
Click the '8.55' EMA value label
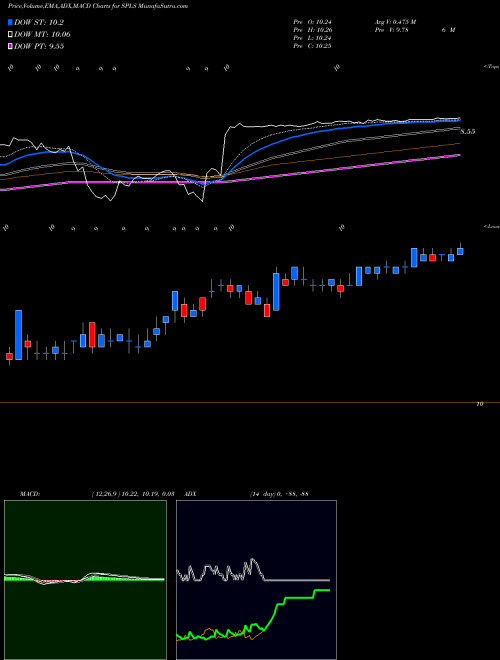pos(468,132)
